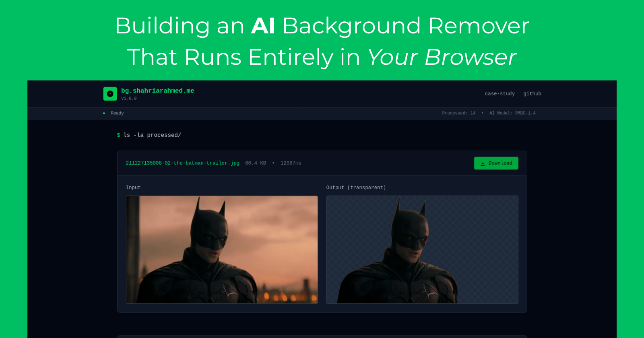
Task: Open the bg.shahriarahmed.me site title
Action: click(158, 91)
